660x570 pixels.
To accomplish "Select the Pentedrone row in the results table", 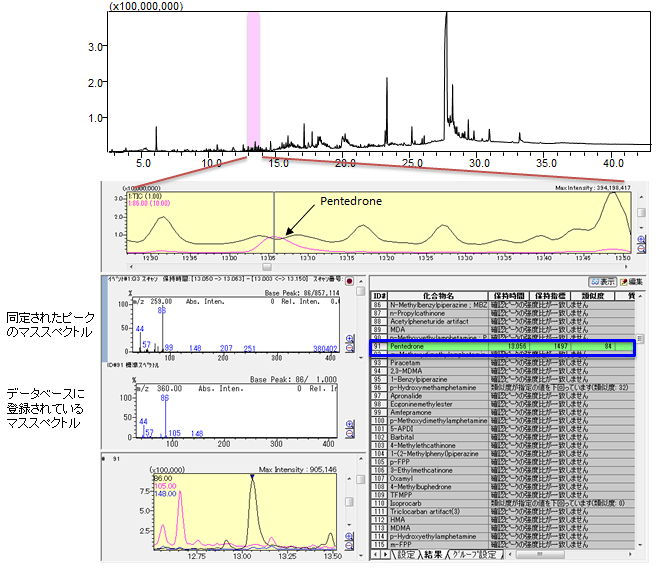I will 503,346.
